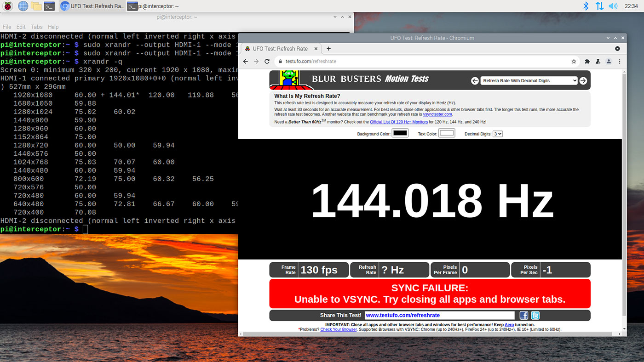Screen dimensions: 644x362
Task: Click the share URL field www.testufo.com/refreshrate
Action: click(439, 315)
